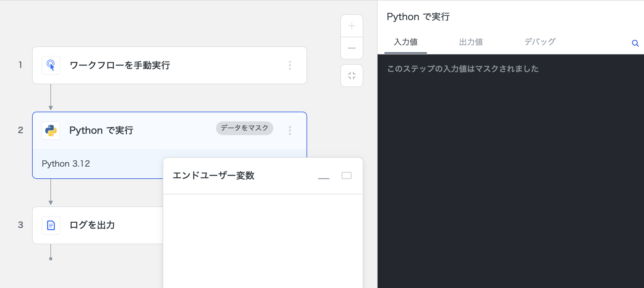Viewport: 644px width, 288px height.
Task: Click the Python logo icon in step 2
Action: [x=51, y=131]
